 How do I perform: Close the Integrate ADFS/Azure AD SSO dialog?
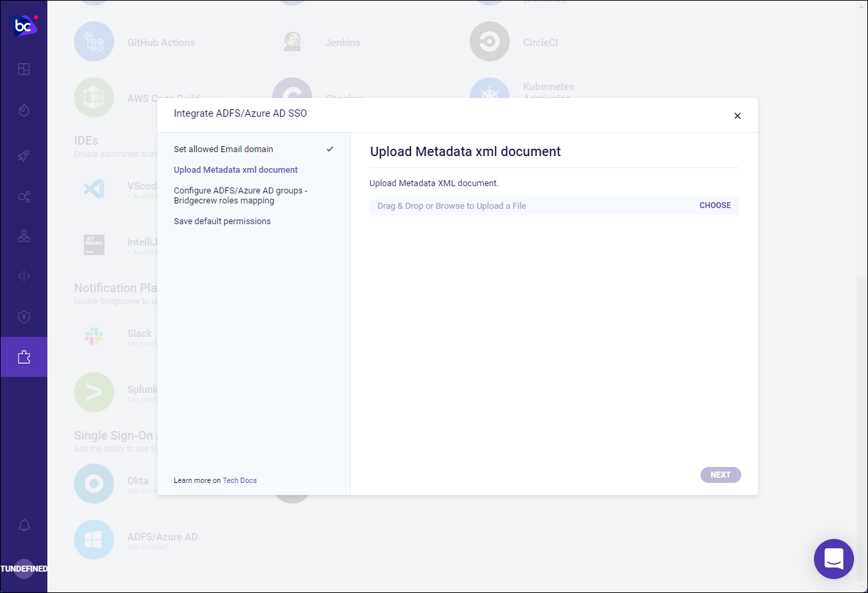(737, 115)
